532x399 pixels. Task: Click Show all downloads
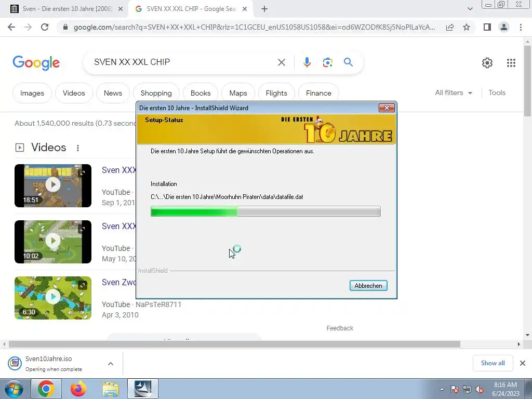coord(493,363)
